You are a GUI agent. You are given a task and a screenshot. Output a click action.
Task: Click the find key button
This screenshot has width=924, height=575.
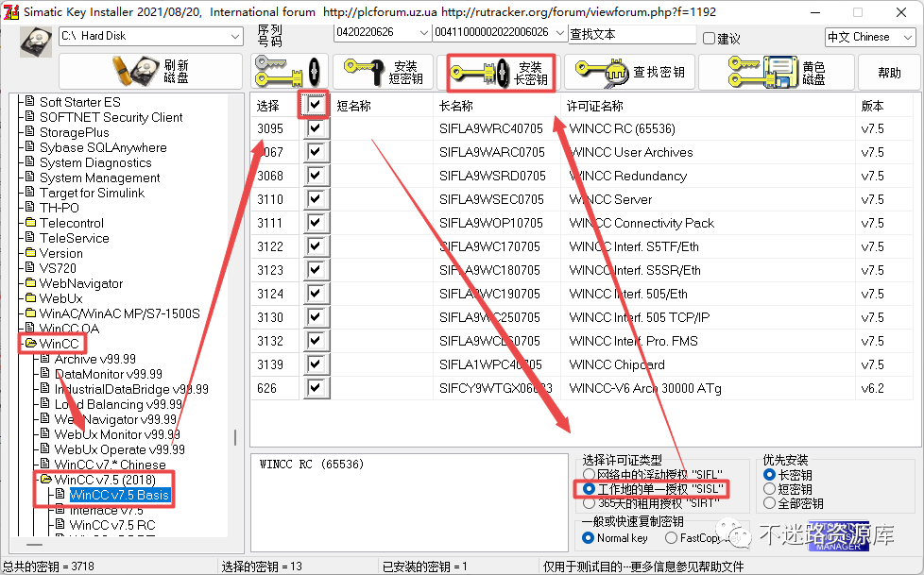click(629, 72)
